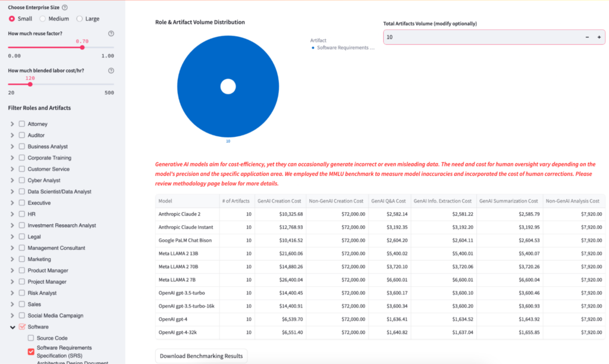The image size is (609, 364).
Task: Click the plus icon to increase artifact volume
Action: [600, 37]
